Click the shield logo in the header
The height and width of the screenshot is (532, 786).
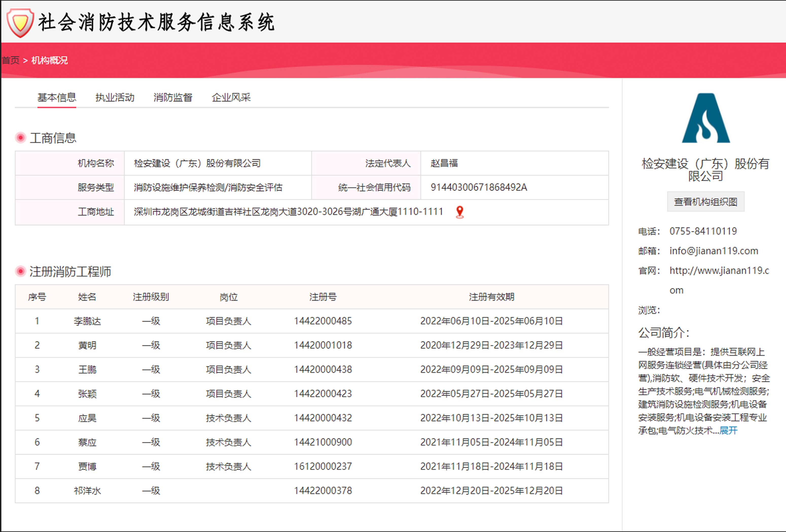click(x=20, y=23)
